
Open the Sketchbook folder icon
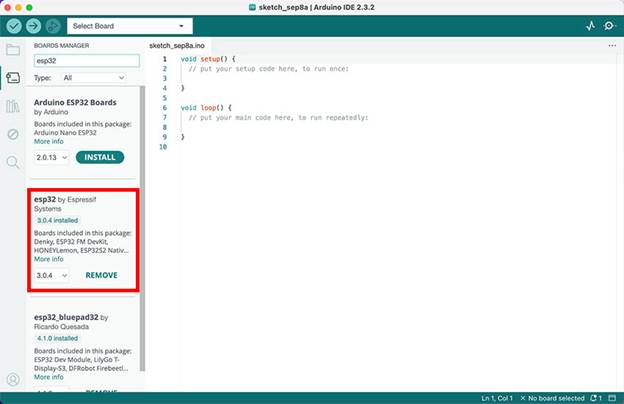tap(13, 49)
